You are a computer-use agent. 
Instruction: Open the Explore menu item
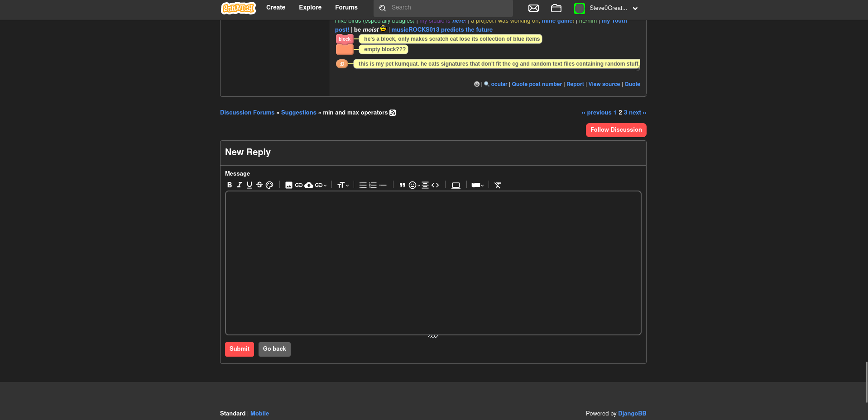pyautogui.click(x=310, y=8)
